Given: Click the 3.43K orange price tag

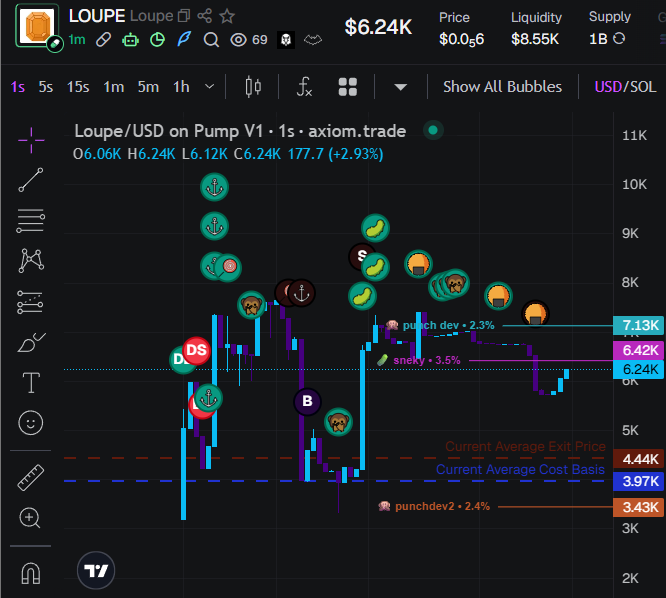Looking at the screenshot, I should click(639, 507).
